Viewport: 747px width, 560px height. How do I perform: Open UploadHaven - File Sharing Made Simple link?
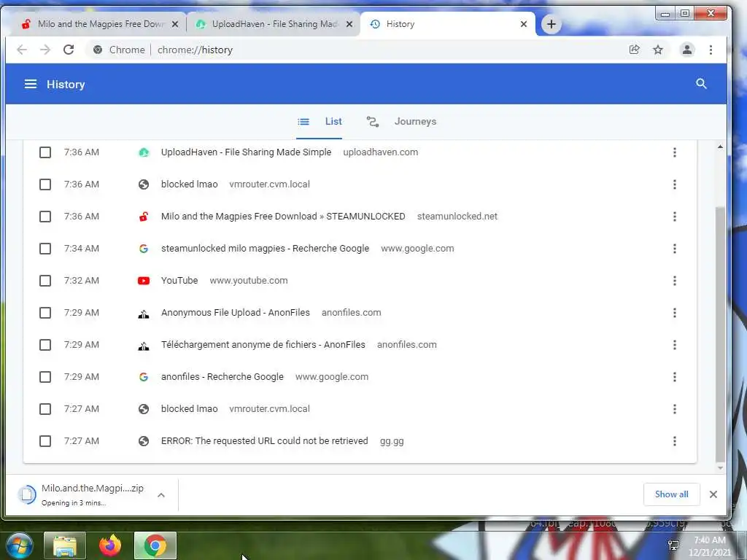coord(246,152)
